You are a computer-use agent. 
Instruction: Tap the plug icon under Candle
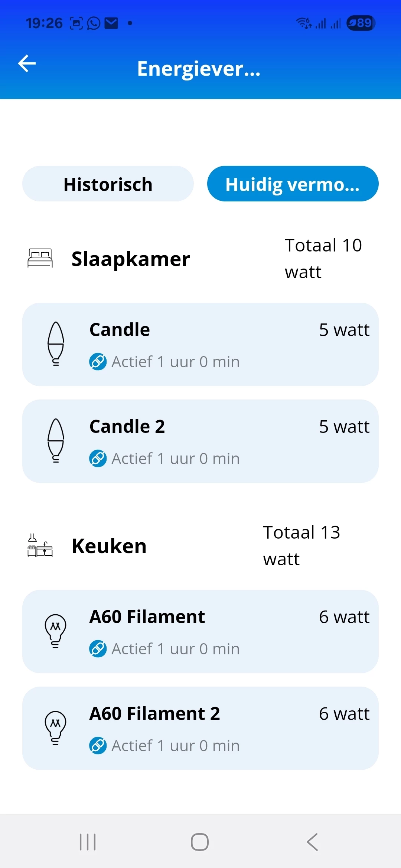(98, 362)
